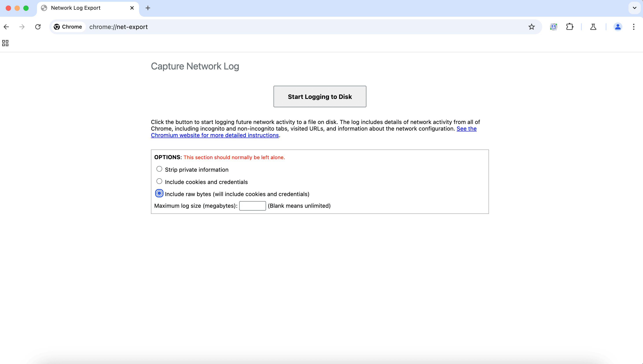Click the apps grid icon in toolbar
Image resolution: width=643 pixels, height=364 pixels.
click(5, 43)
